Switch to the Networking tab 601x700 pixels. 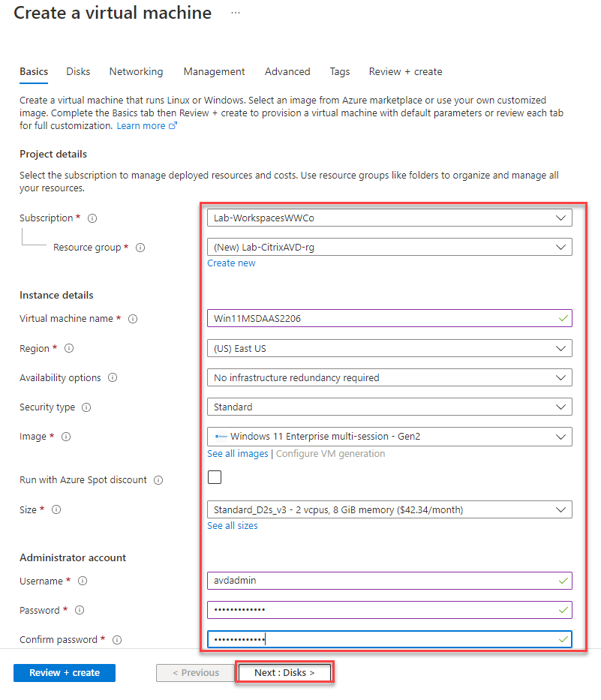(x=136, y=72)
